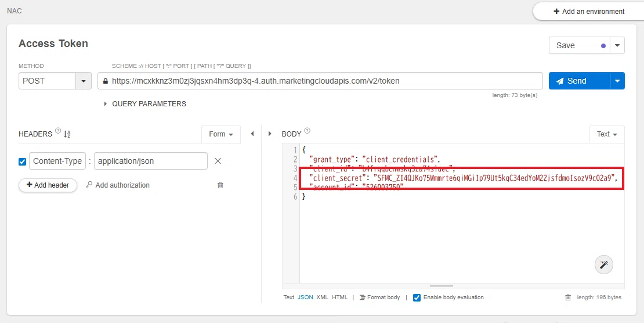Screen dimensions: 644x323
Task: Open the headers Form view dropdown
Action: [221, 134]
